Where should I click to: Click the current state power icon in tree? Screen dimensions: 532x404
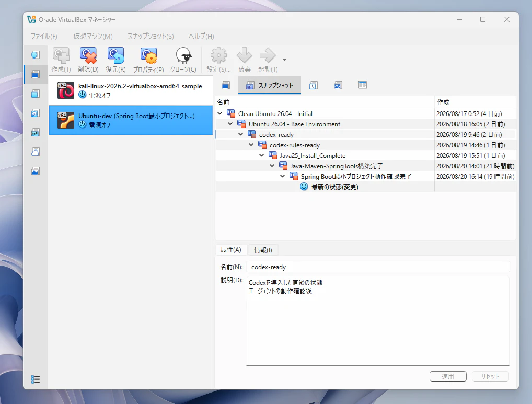pyautogui.click(x=304, y=187)
